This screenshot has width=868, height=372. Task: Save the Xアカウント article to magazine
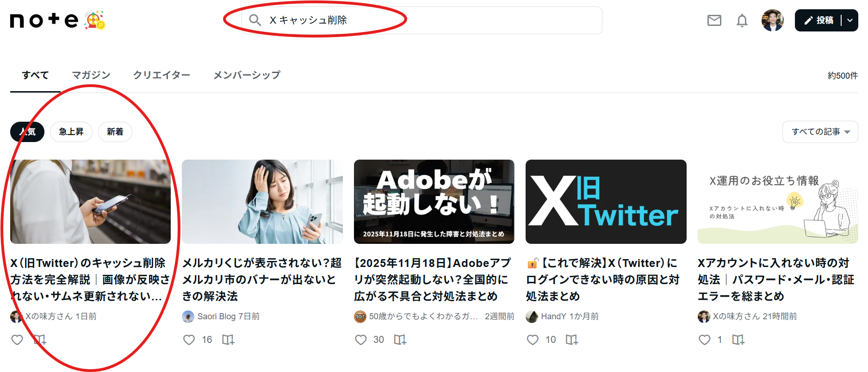click(738, 340)
